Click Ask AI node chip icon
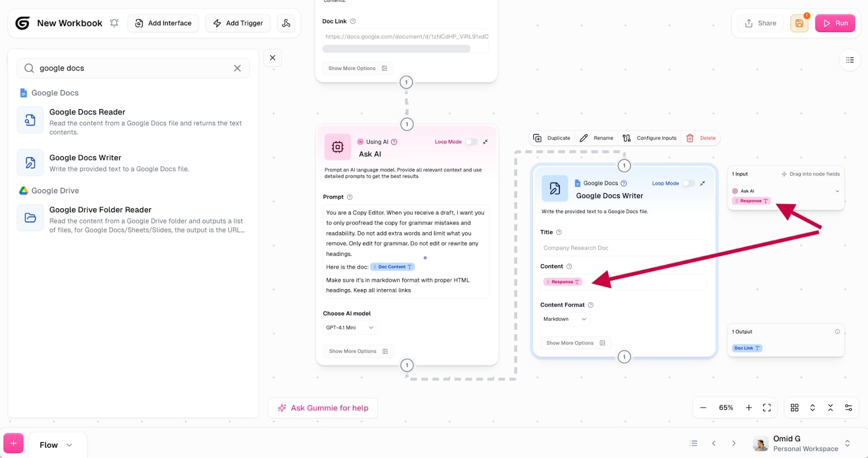Image resolution: width=868 pixels, height=458 pixels. 337,147
